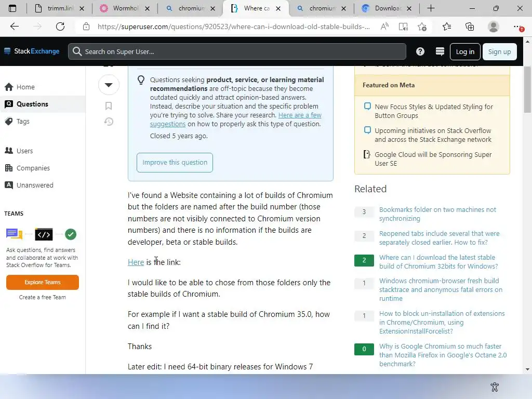View site information lock icon
This screenshot has height=399, width=532.
[x=86, y=26]
